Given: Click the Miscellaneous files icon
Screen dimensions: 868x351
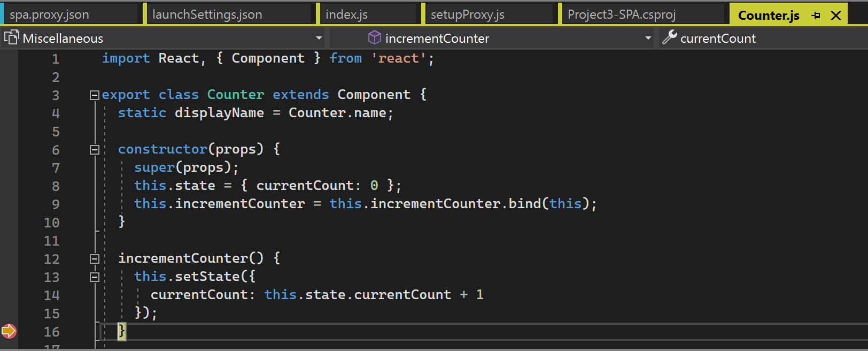Looking at the screenshot, I should 11,37.
